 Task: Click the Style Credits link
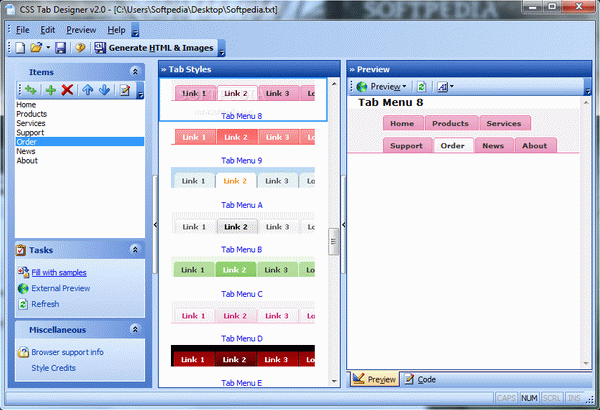click(x=54, y=368)
